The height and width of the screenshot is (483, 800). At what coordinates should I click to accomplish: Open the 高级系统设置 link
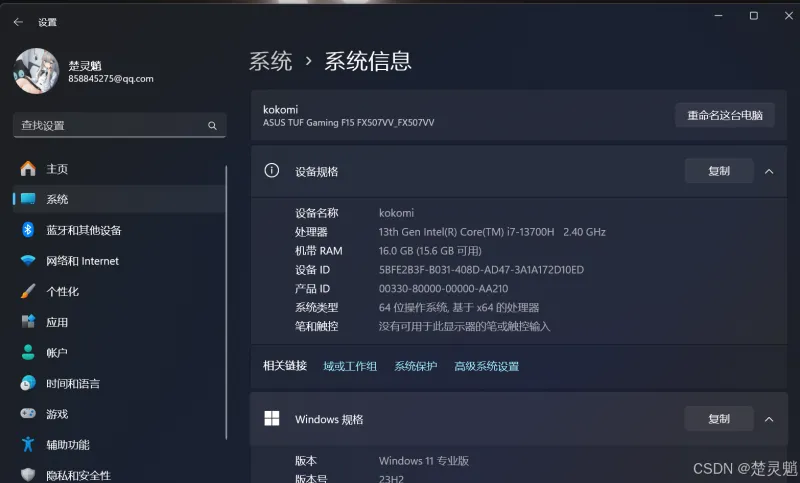coord(486,366)
